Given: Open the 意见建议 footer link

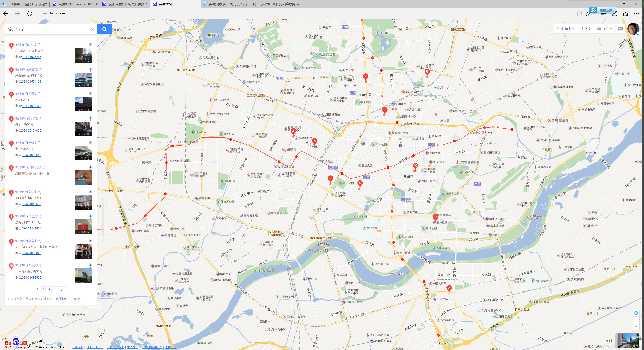Looking at the screenshot, I should pos(133,347).
